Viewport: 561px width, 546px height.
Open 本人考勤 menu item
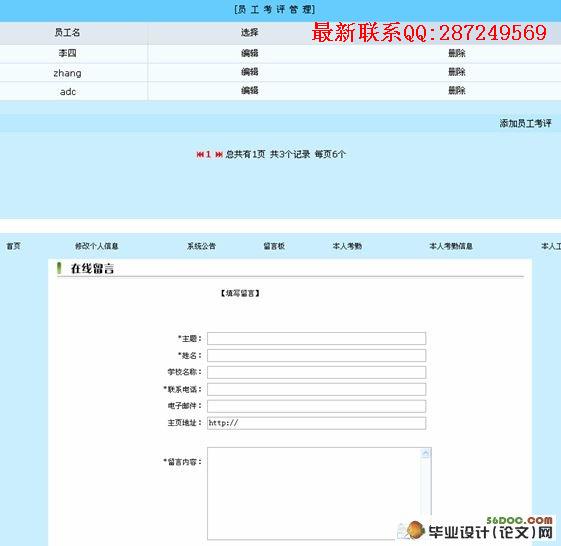347,246
